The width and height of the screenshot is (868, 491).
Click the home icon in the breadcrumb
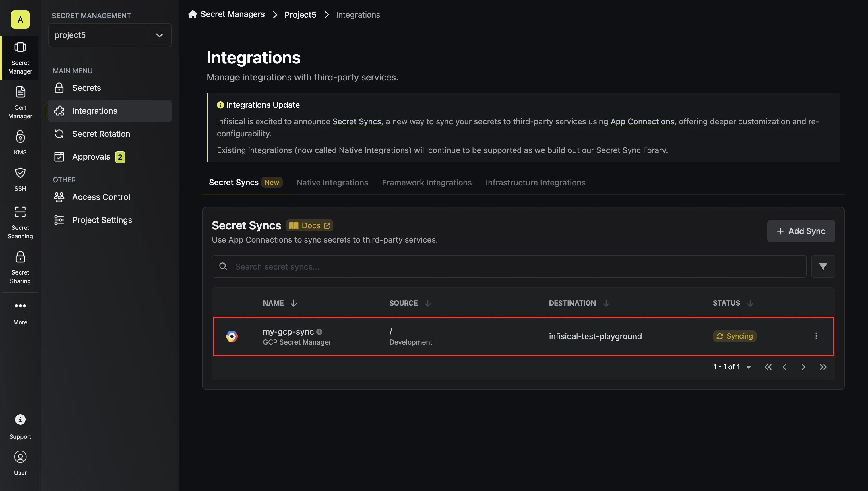[x=193, y=14]
